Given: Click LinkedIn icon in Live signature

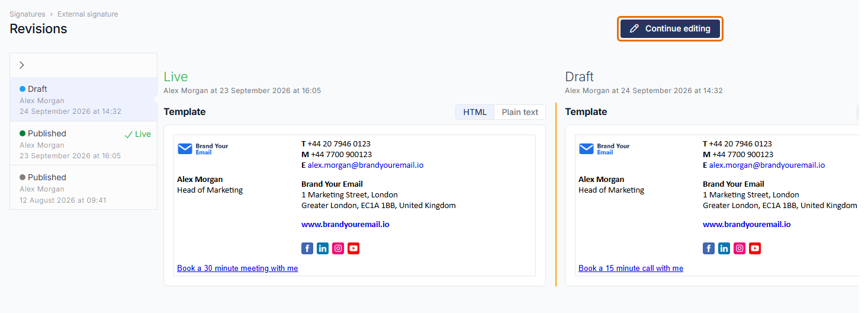Looking at the screenshot, I should (323, 248).
